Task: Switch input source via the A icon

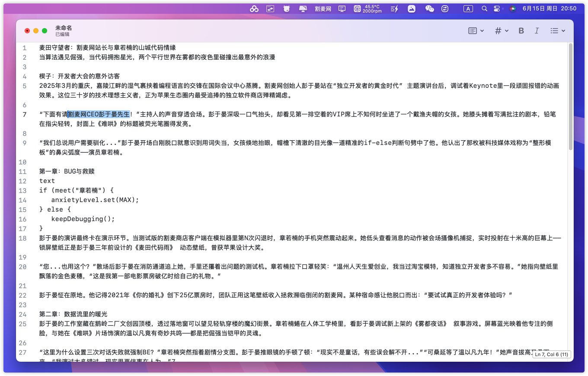Action: click(x=468, y=8)
